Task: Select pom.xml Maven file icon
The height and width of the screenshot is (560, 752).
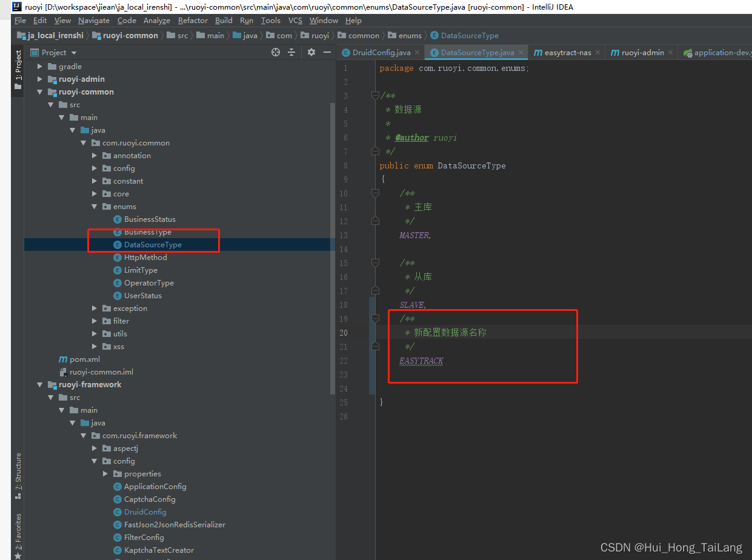Action: (63, 359)
